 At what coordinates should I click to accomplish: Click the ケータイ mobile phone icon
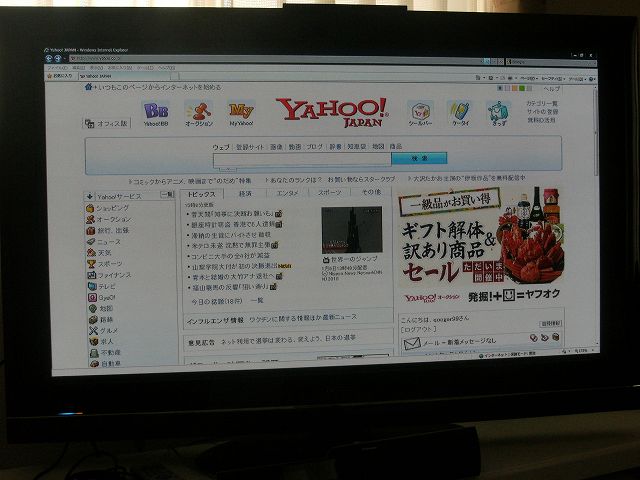point(460,111)
